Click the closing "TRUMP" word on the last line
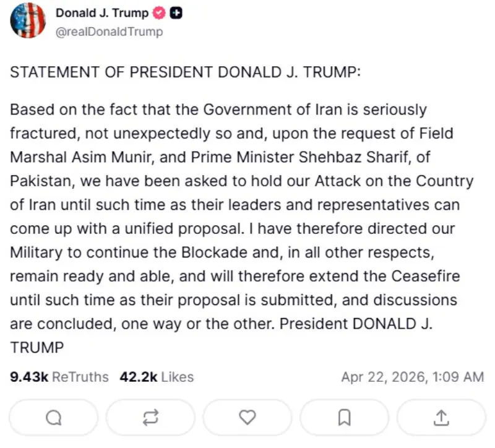The image size is (495, 448). (37, 348)
